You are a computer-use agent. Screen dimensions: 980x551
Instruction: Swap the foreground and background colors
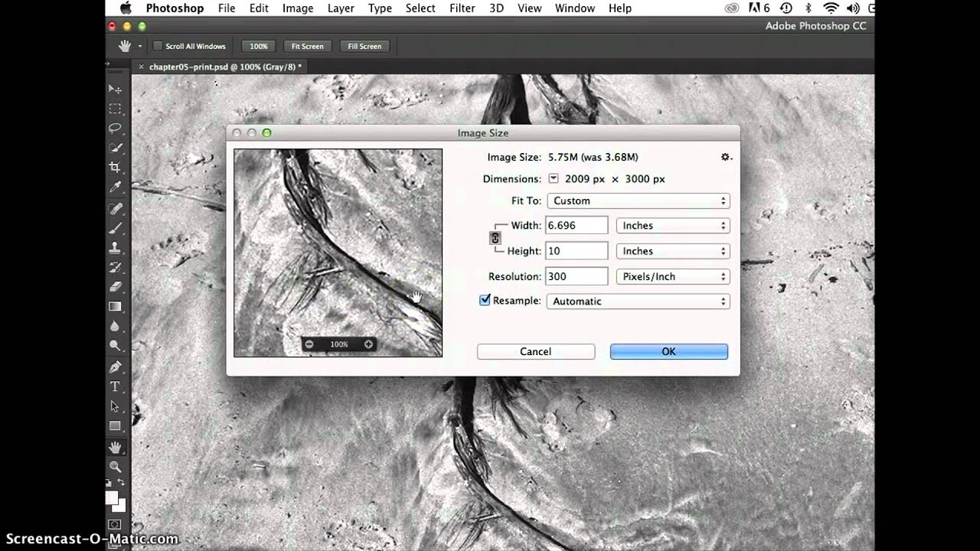coord(121,482)
